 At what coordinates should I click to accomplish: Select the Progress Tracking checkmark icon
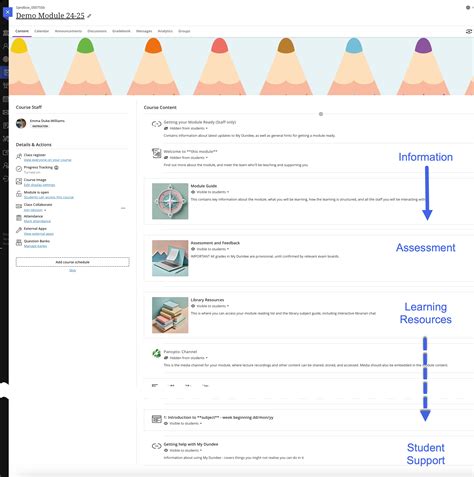(19, 169)
